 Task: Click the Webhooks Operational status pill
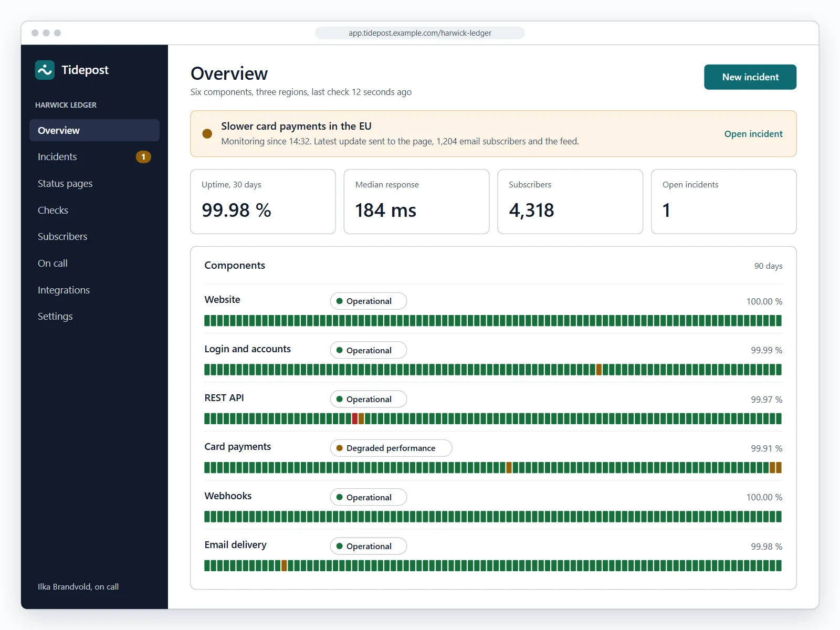point(369,497)
